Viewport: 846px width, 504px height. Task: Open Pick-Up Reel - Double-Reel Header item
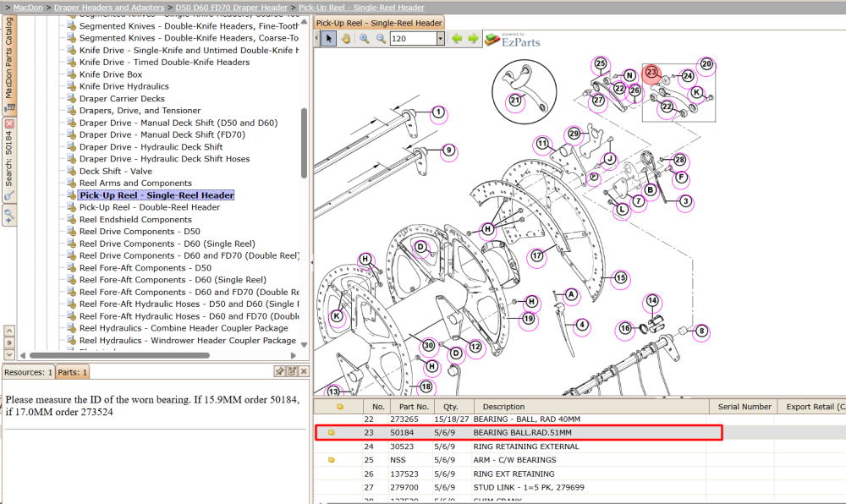point(150,207)
